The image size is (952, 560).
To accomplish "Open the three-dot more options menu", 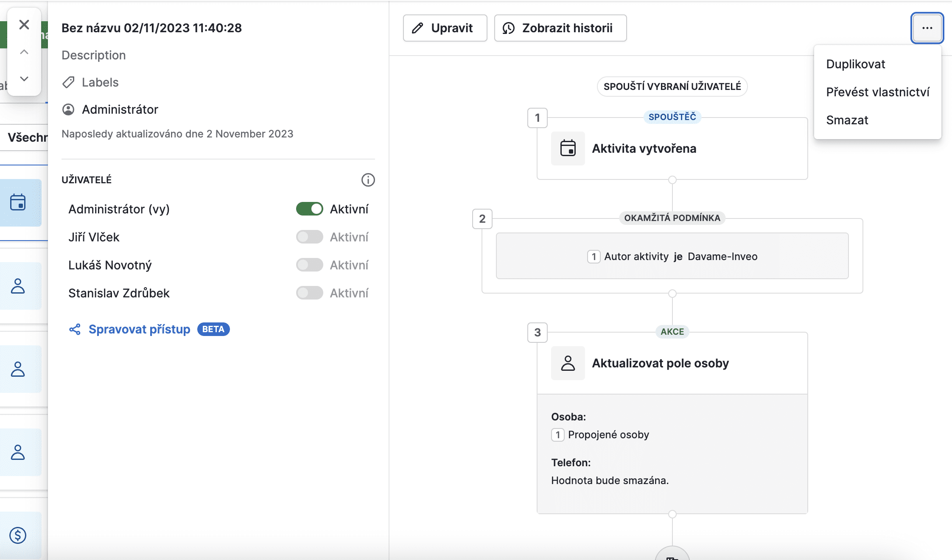I will point(927,28).
